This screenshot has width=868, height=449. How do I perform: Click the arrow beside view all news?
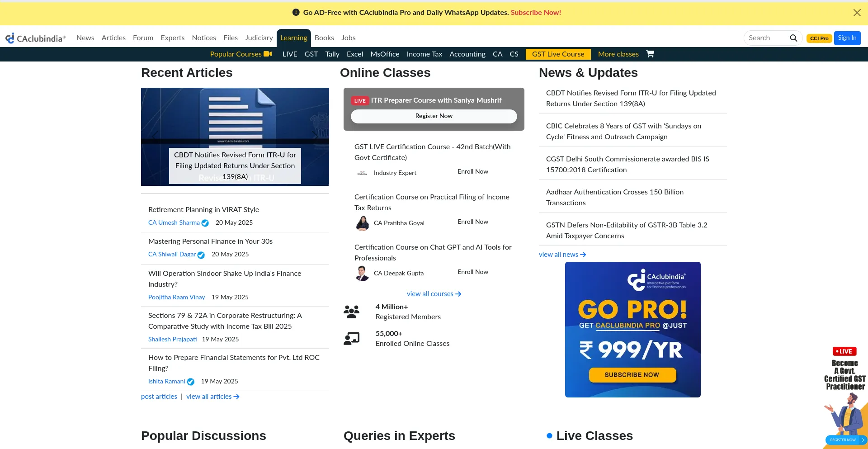tap(583, 255)
